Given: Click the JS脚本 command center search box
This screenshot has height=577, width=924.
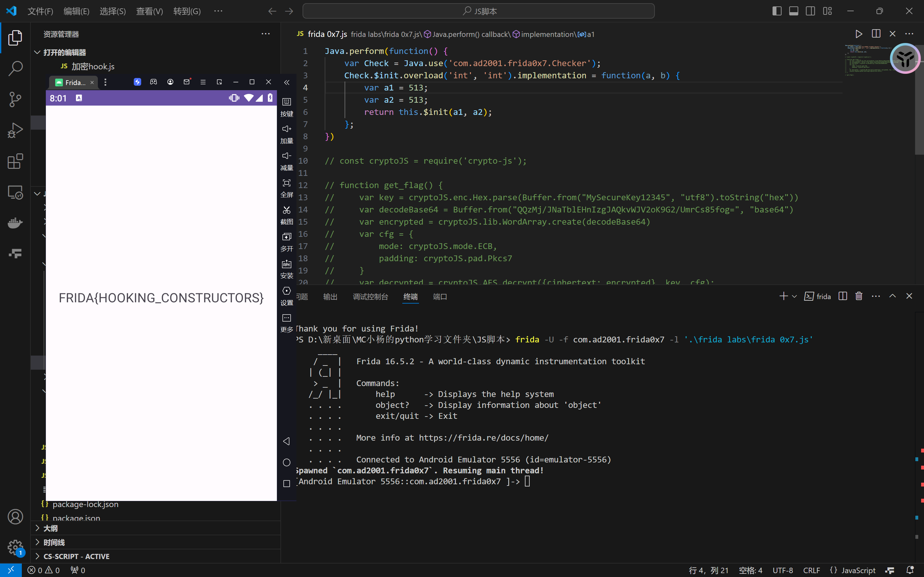Looking at the screenshot, I should tap(478, 11).
